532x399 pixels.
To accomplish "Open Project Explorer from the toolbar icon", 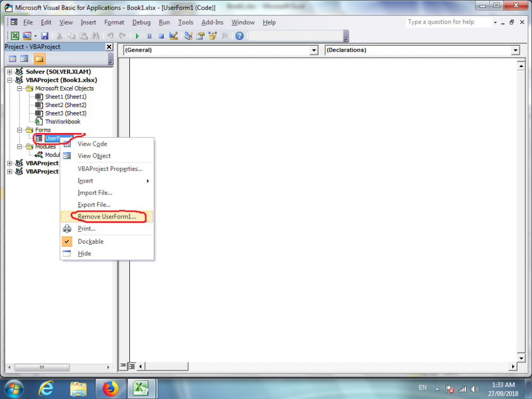I will [x=188, y=36].
